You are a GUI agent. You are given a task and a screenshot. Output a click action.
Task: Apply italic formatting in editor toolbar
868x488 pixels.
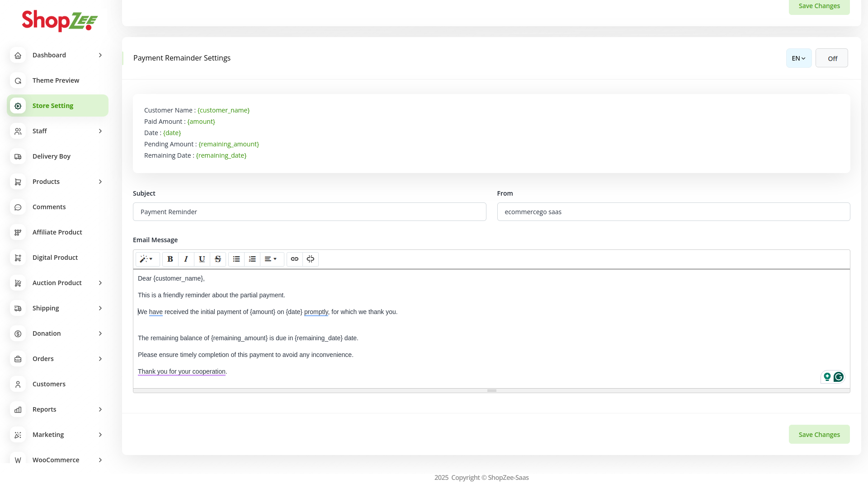(186, 259)
